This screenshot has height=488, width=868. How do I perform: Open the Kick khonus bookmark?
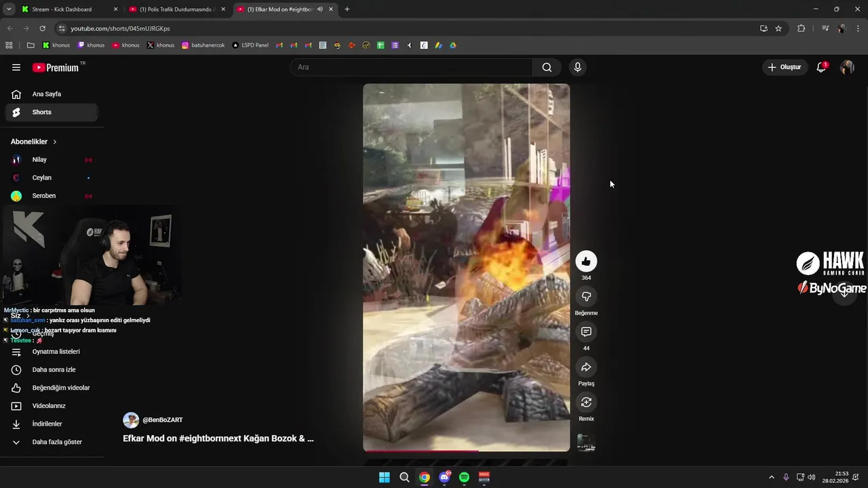pos(56,45)
